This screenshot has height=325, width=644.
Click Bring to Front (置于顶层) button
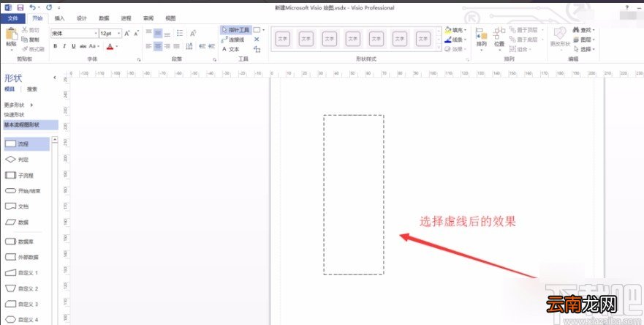(526, 30)
